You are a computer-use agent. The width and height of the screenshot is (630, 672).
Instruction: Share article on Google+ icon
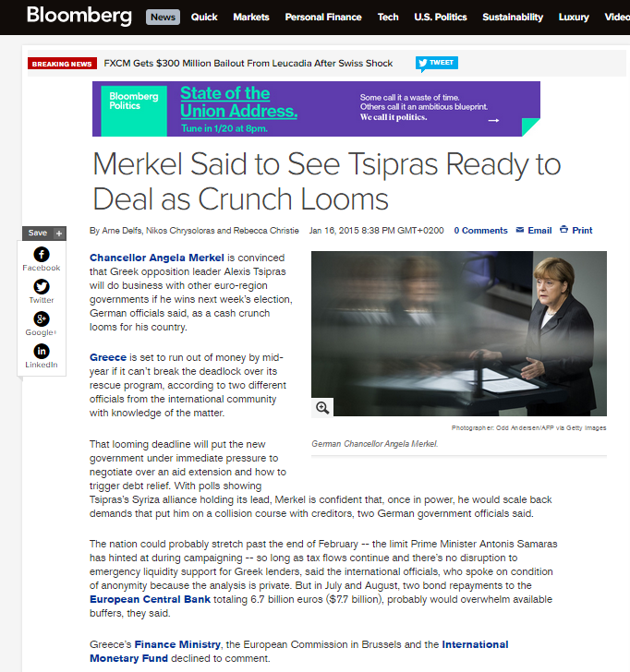pyautogui.click(x=42, y=318)
